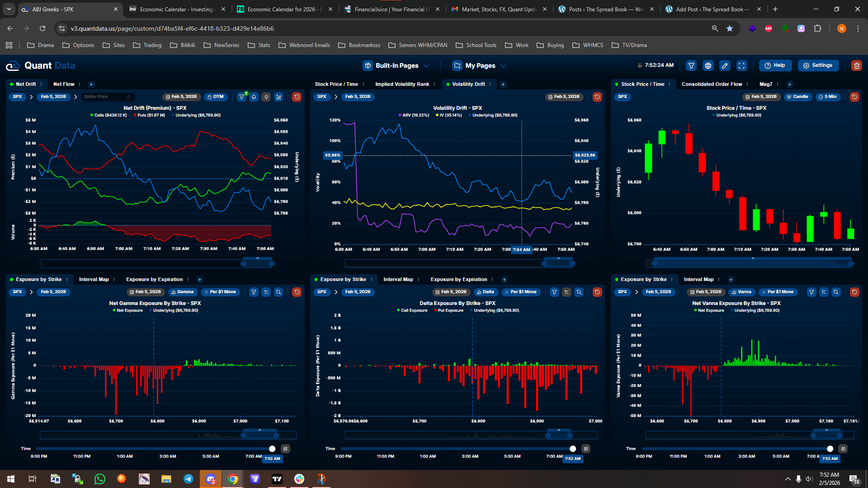Click the magnifier icon in Net Gamma Exposure panel
The image size is (868, 488).
point(278,292)
